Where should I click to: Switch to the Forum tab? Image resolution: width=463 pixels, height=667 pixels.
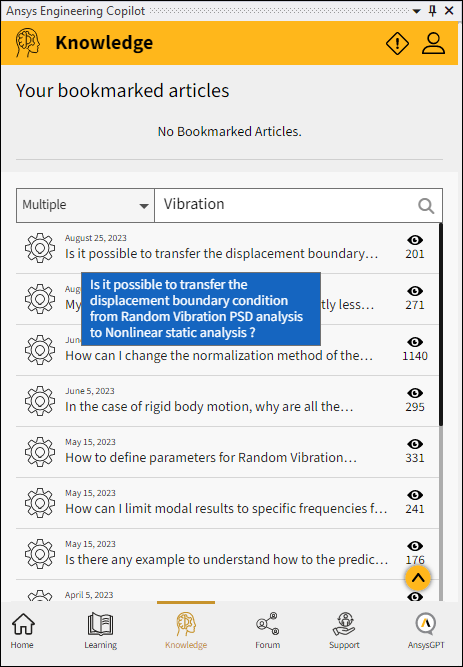(x=267, y=632)
